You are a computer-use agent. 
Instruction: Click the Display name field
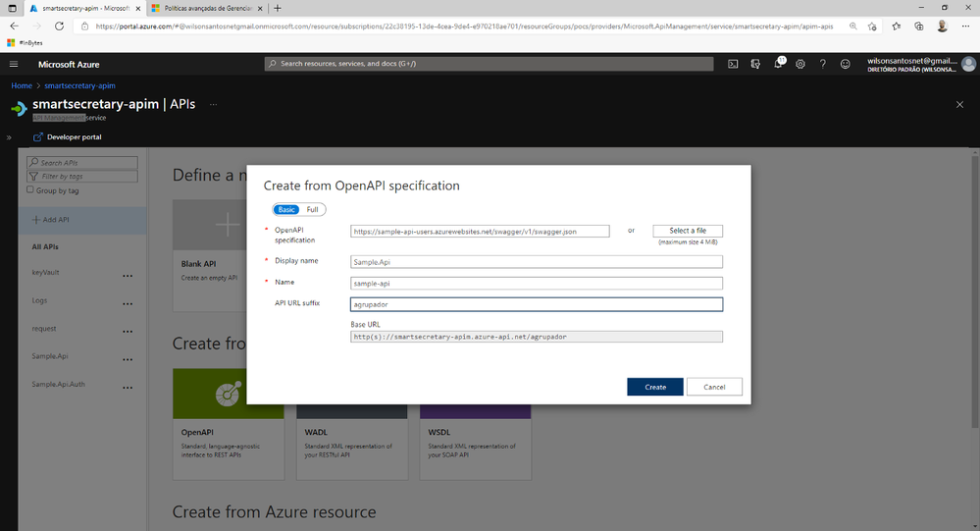coord(537,262)
